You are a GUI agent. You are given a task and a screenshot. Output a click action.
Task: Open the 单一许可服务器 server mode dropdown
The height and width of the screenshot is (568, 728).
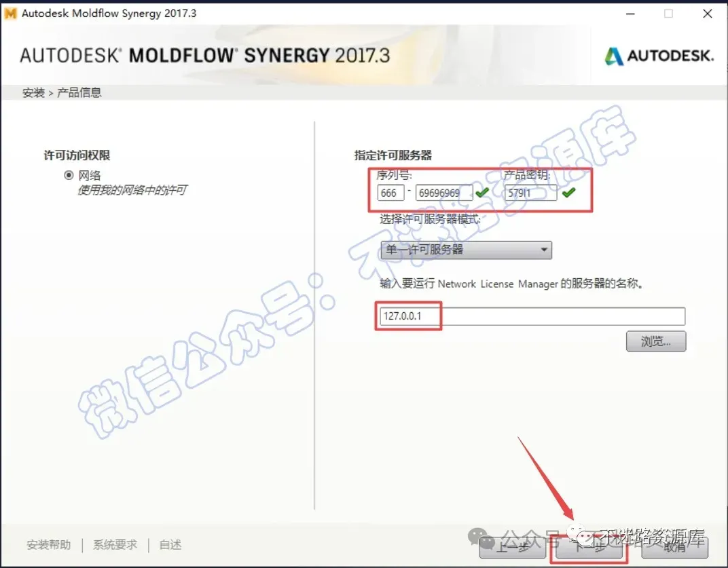point(466,250)
